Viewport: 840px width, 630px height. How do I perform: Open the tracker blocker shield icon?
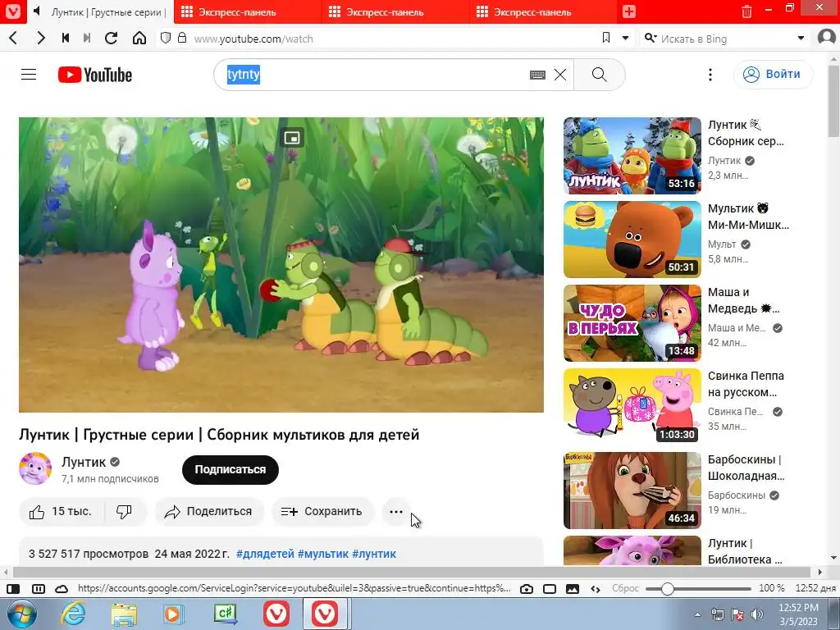[166, 38]
